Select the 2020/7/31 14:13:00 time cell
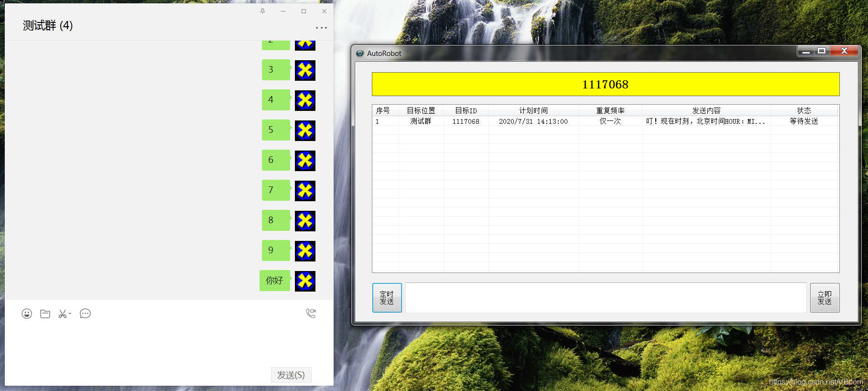 coord(533,121)
